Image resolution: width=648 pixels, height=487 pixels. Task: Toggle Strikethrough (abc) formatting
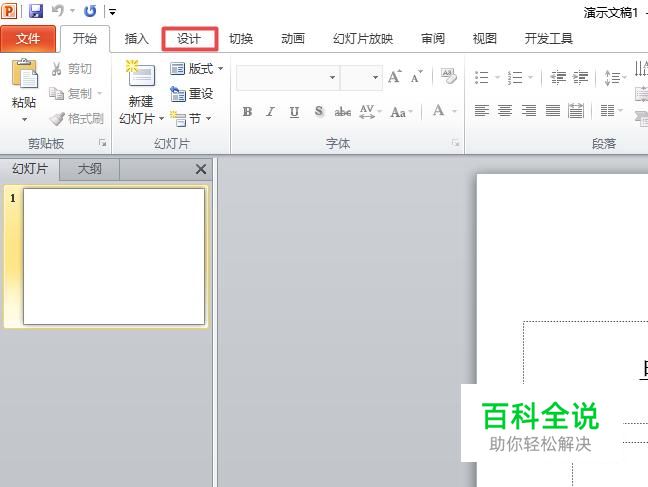[343, 112]
